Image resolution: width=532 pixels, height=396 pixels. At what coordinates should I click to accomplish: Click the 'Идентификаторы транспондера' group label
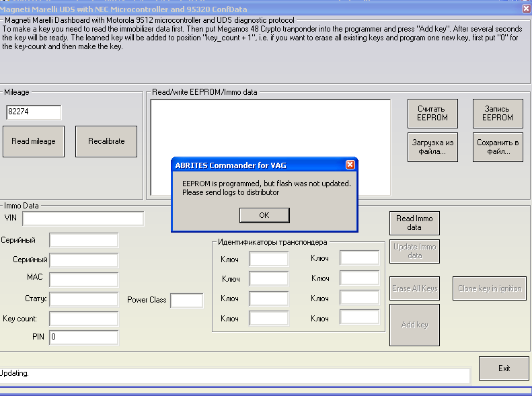tap(272, 242)
